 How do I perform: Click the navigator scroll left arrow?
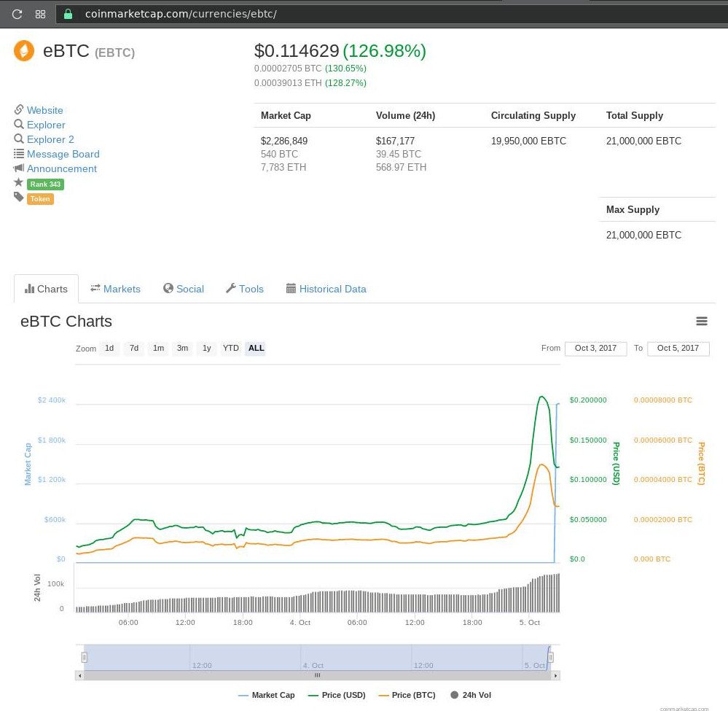tap(80, 676)
